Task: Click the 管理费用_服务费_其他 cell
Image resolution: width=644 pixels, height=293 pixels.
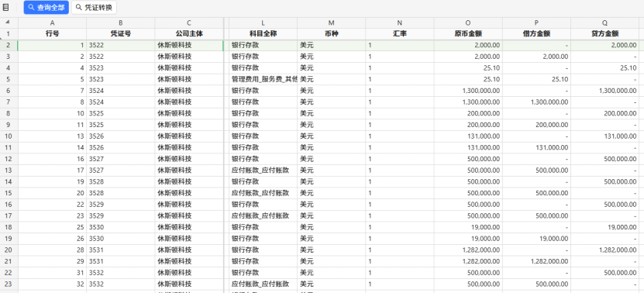Action: tap(263, 79)
